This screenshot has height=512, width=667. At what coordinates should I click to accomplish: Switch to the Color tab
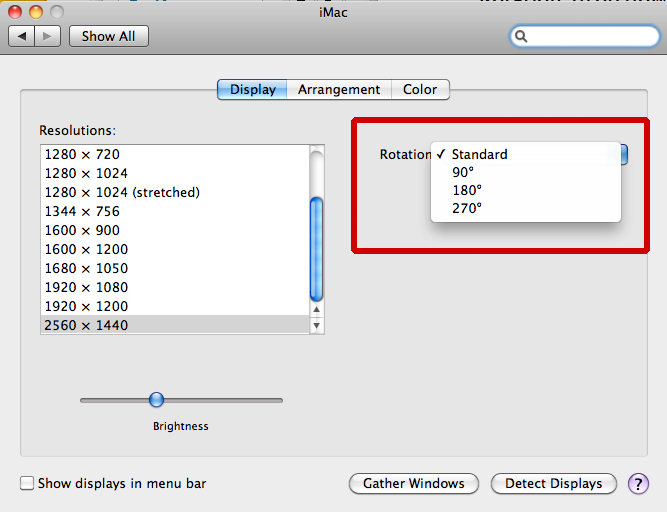coord(420,89)
